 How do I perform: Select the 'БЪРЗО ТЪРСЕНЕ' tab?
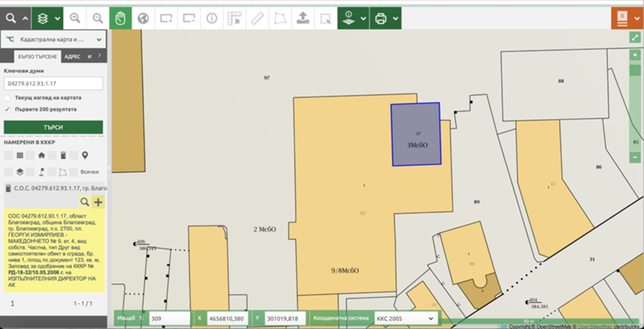(36, 57)
